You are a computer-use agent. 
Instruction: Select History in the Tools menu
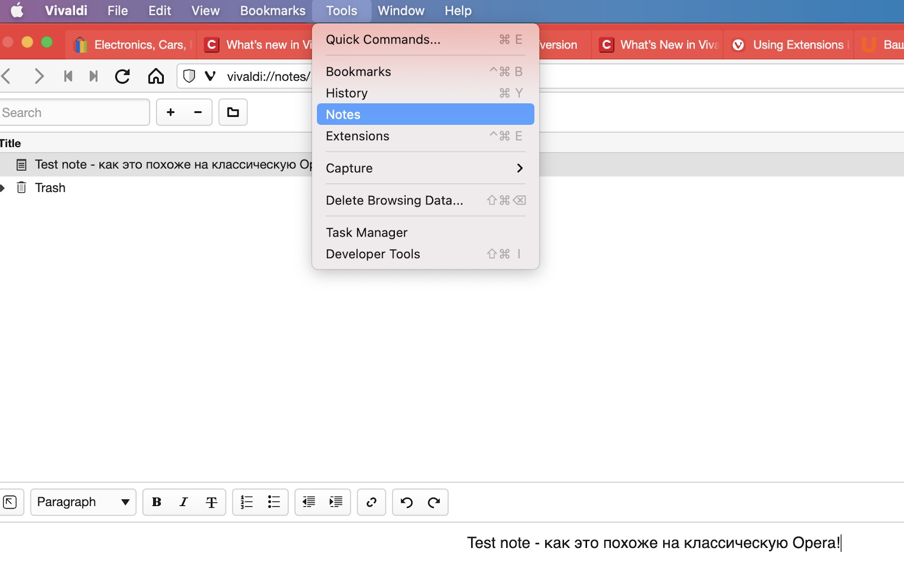click(x=425, y=93)
